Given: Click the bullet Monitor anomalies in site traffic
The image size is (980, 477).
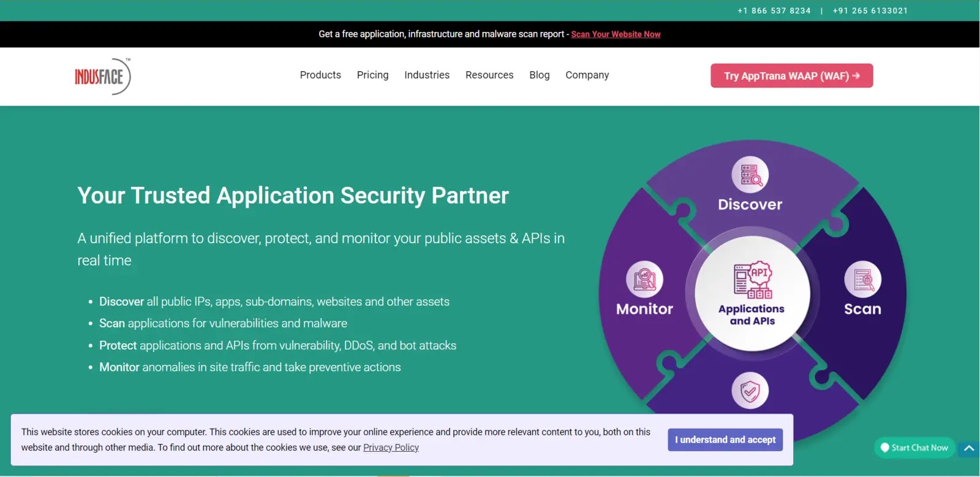Looking at the screenshot, I should click(250, 367).
